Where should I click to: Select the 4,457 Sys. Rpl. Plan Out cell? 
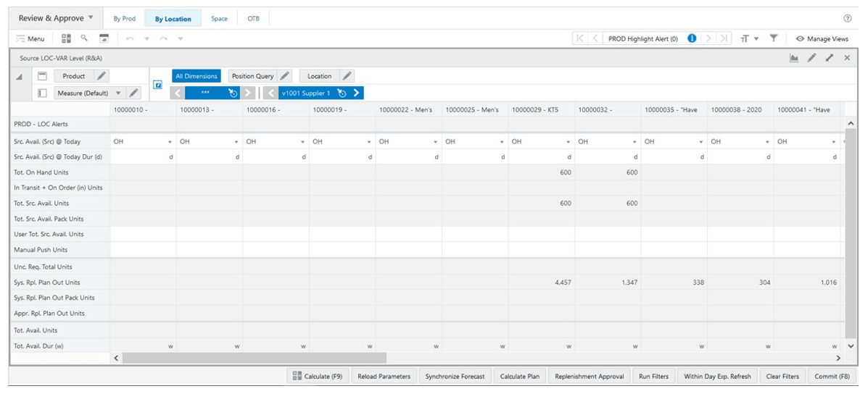(542, 282)
